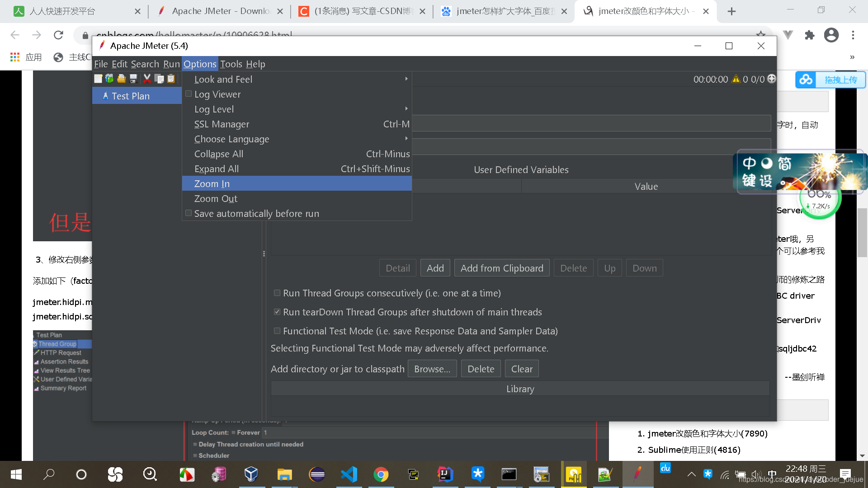Select Test Plan in the tree
This screenshot has width=868, height=488.
coord(131,96)
